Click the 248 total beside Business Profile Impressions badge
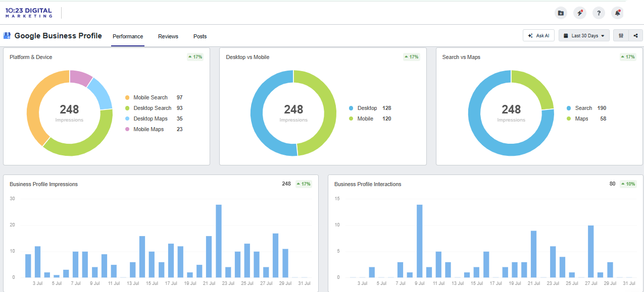The height and width of the screenshot is (292, 644). click(x=286, y=184)
